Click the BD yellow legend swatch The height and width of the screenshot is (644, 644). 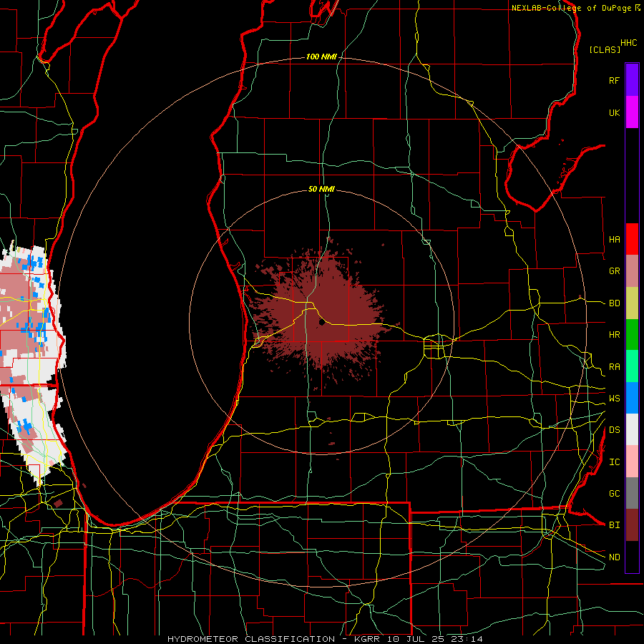(x=632, y=303)
